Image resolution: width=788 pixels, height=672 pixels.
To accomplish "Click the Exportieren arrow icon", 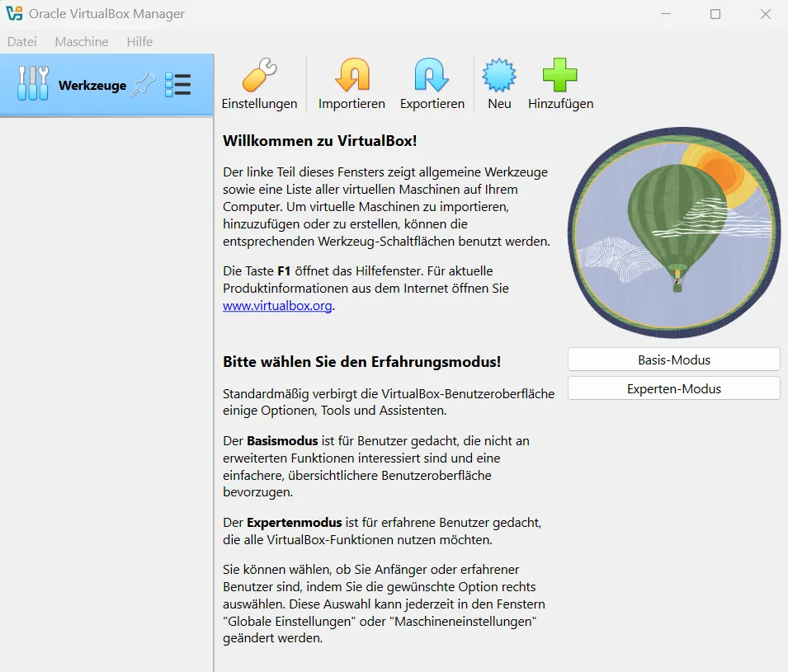I will click(432, 75).
